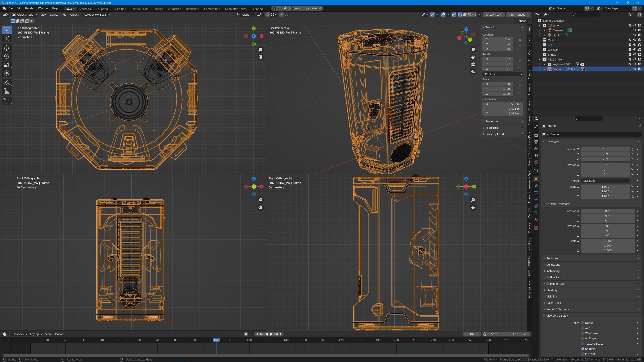Open the Global transform orientation dropdown
This screenshot has width=644, height=362.
(x=246, y=15)
